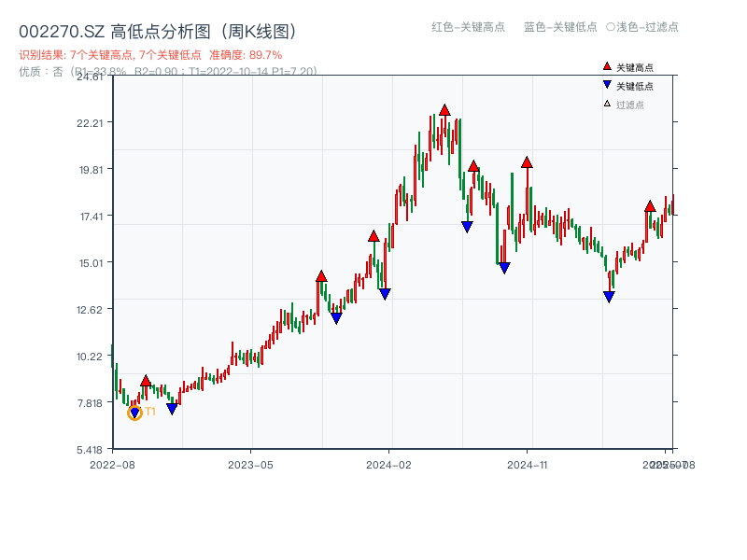747x560 pixels.
Task: Click the 2024-11 x-axis label
Action: (x=527, y=465)
